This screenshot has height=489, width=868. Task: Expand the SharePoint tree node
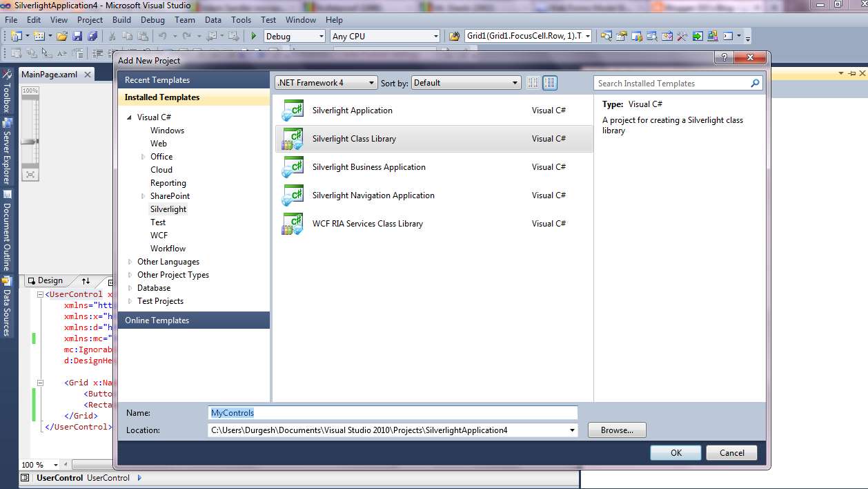click(143, 196)
